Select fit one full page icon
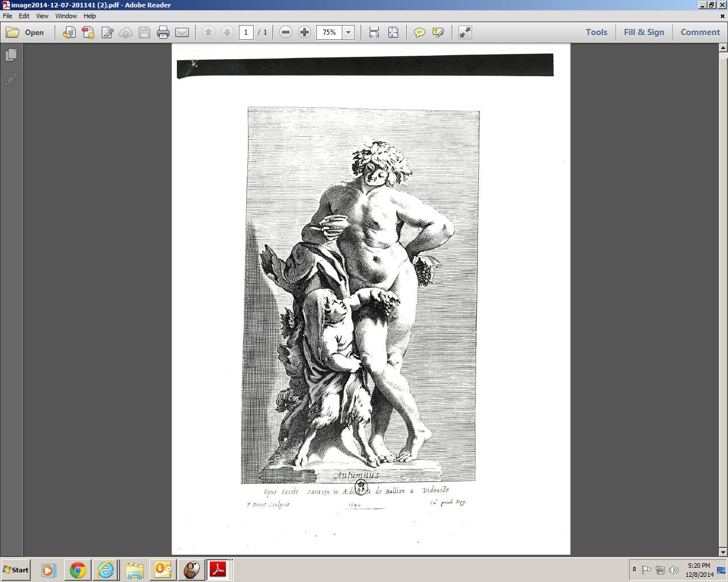 click(393, 32)
